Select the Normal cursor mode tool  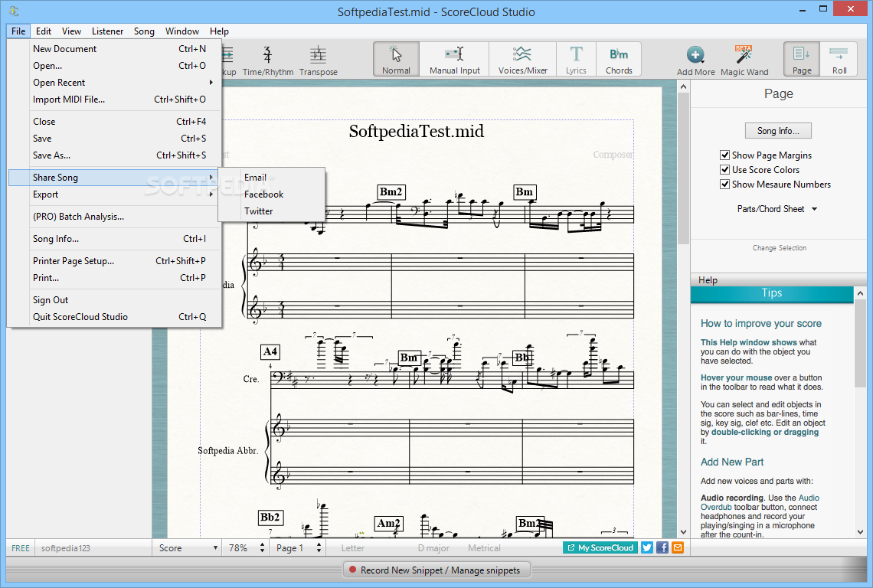pyautogui.click(x=396, y=59)
